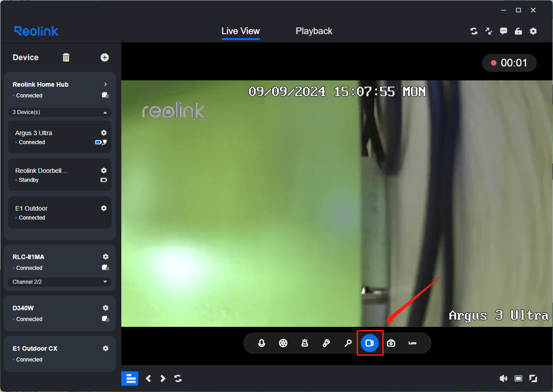Open the message chat bubble icon
The width and height of the screenshot is (553, 392).
(x=504, y=31)
